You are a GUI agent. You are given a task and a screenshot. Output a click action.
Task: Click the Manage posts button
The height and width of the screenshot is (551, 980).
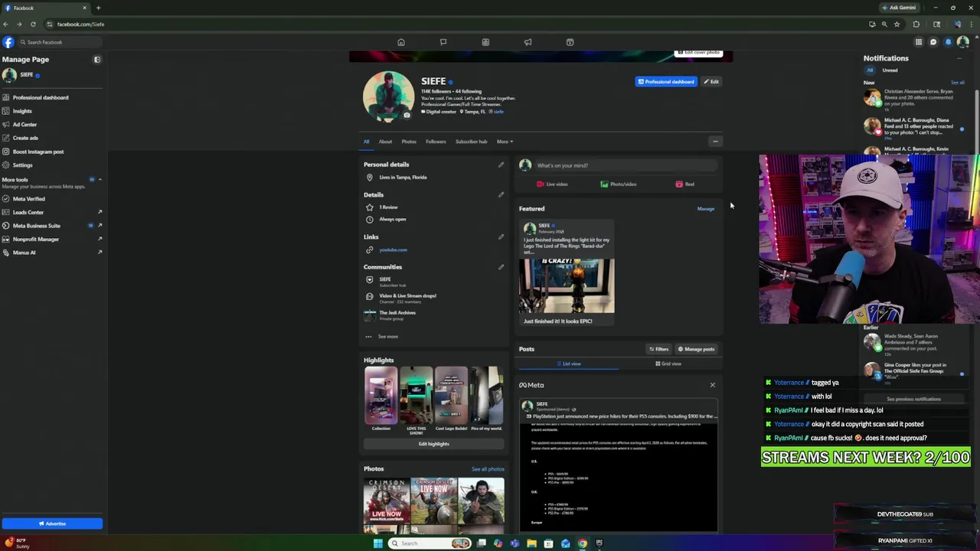click(696, 349)
